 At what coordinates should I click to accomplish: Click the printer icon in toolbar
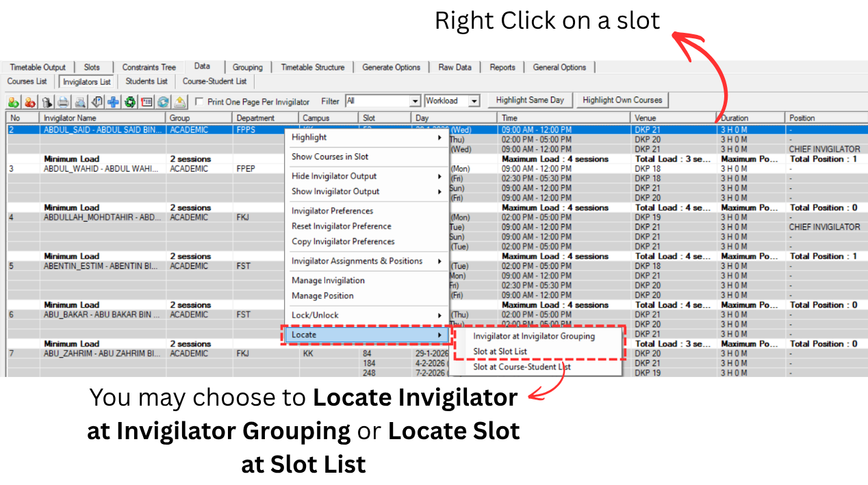pos(64,102)
